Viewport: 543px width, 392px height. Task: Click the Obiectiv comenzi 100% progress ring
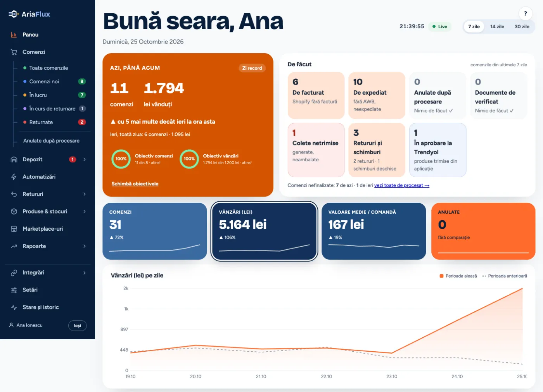(121, 159)
